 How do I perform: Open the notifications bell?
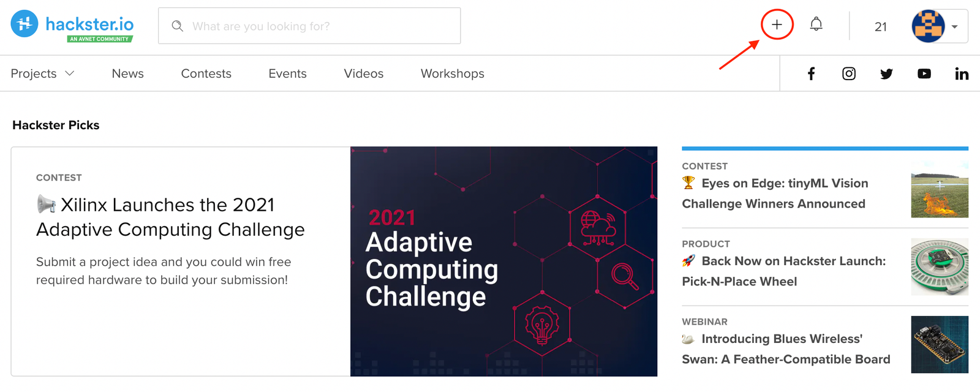(x=816, y=24)
